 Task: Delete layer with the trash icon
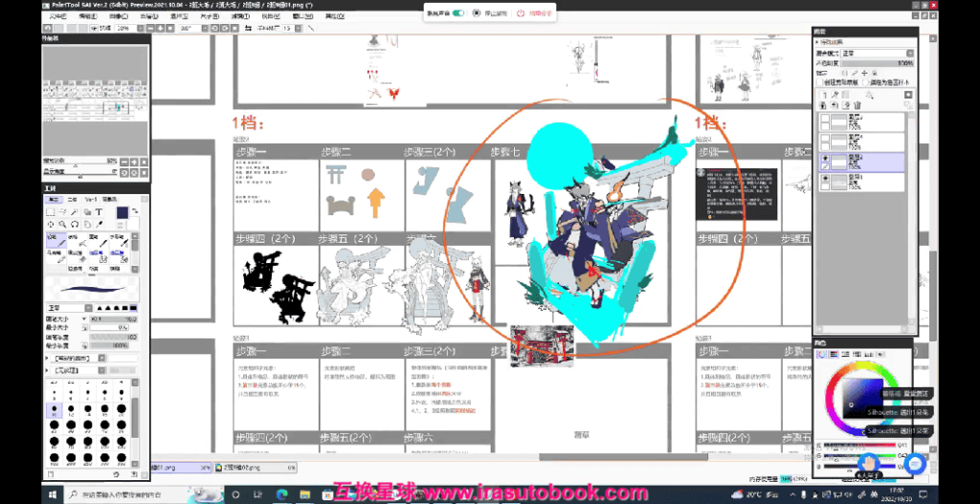857,105
